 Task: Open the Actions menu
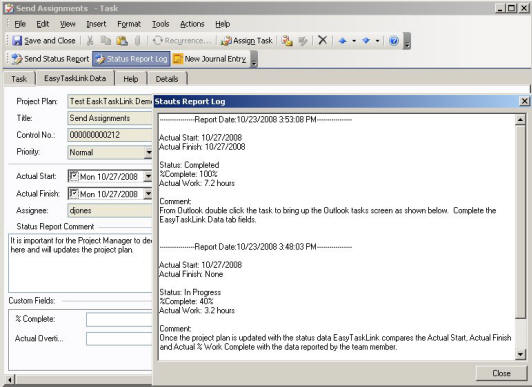pyautogui.click(x=192, y=24)
